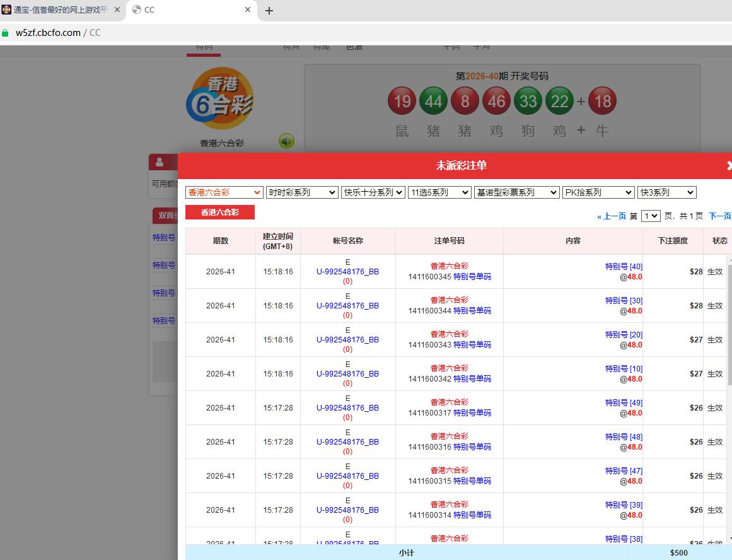
Task: Select the red 香港六合彩 tab
Action: 220,213
